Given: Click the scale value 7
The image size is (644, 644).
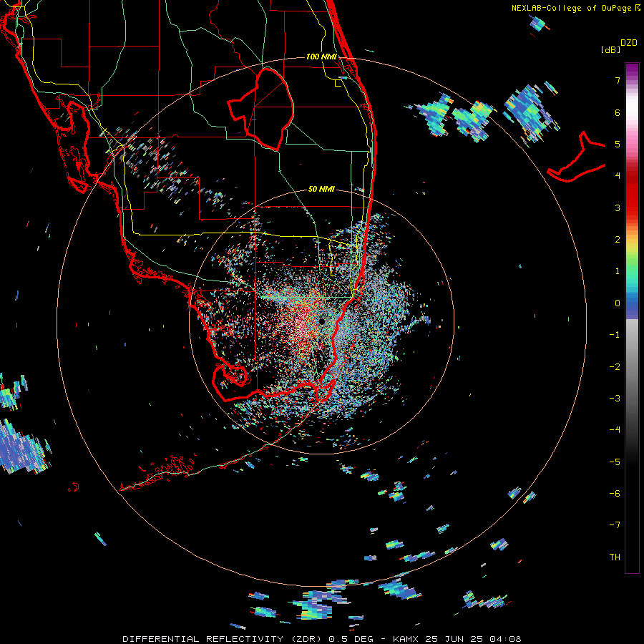Looking at the screenshot, I should [x=618, y=80].
